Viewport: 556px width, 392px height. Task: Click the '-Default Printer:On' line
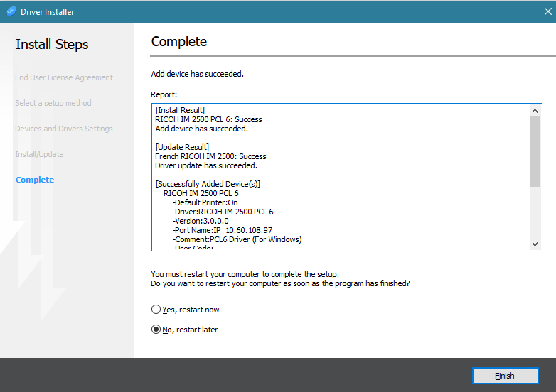pyautogui.click(x=205, y=202)
